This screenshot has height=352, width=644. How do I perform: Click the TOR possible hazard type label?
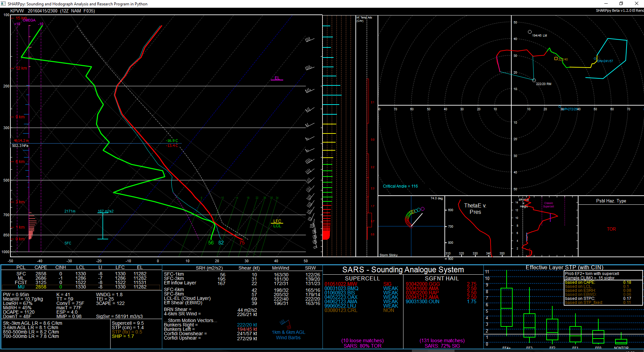pyautogui.click(x=611, y=229)
